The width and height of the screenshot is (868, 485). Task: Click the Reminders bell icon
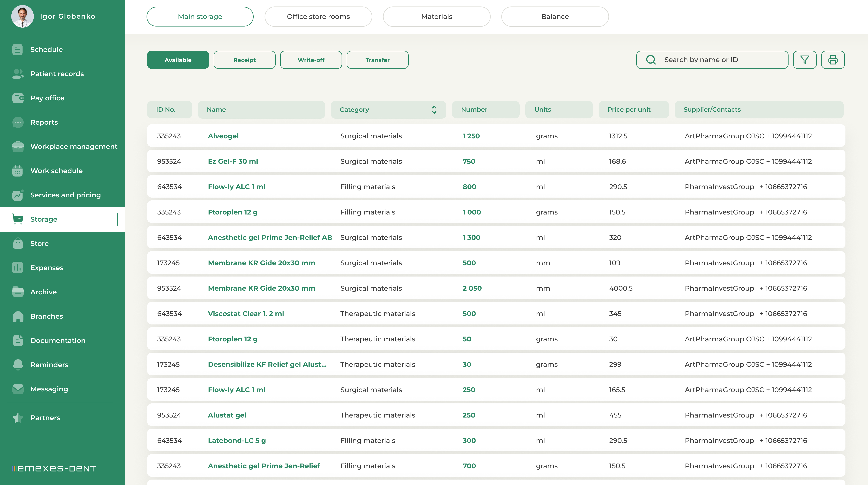click(17, 365)
